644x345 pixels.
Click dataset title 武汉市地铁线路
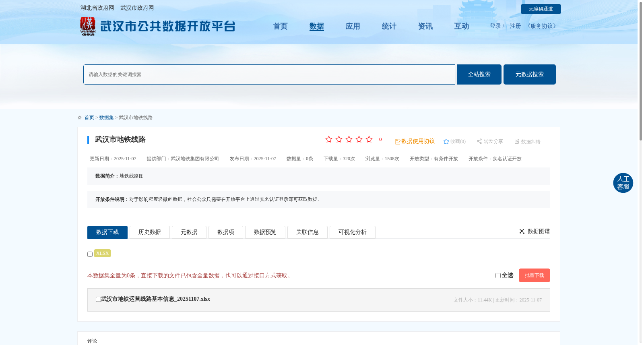pyautogui.click(x=120, y=140)
